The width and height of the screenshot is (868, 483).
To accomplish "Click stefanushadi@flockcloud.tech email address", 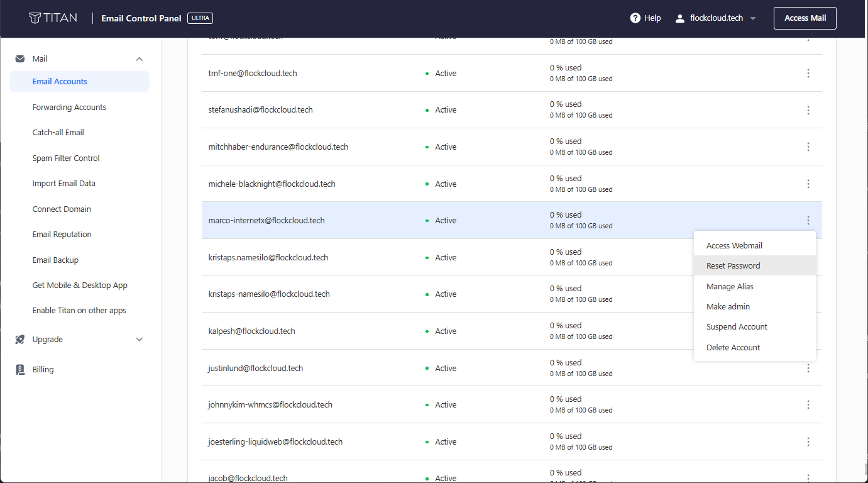I will point(260,110).
